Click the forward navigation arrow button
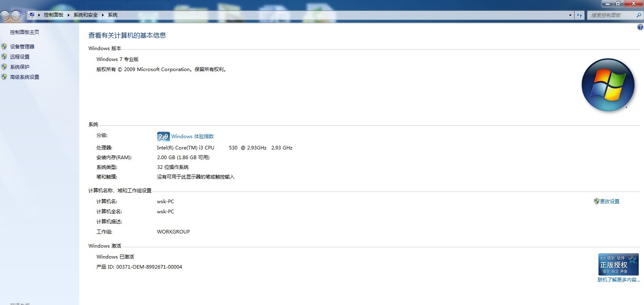Viewport: 644px width, 305px height. click(x=16, y=15)
